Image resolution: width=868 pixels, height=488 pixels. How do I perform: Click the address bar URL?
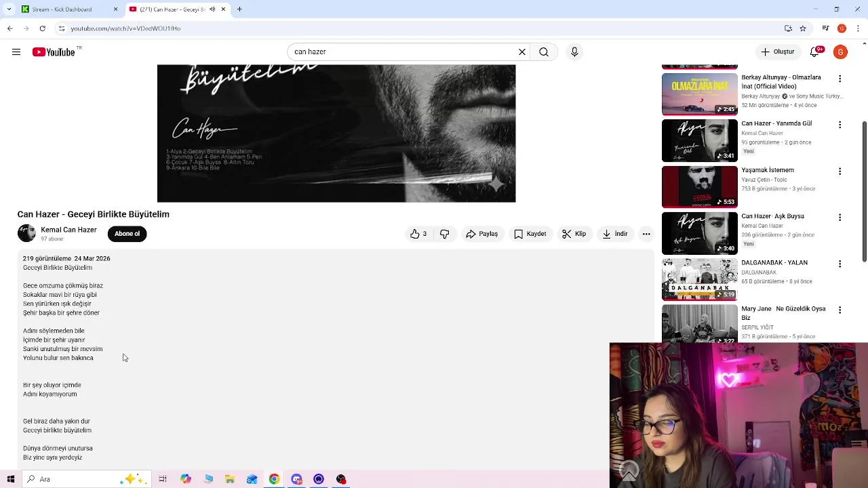point(125,28)
